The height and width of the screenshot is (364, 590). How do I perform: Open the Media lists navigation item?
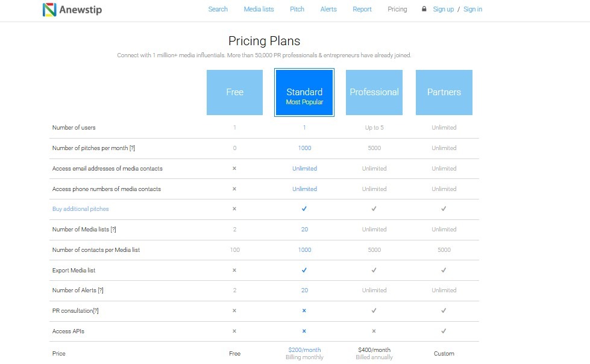259,9
